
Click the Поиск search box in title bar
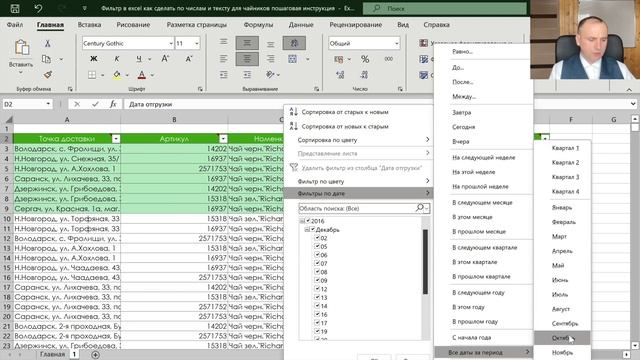444,8
